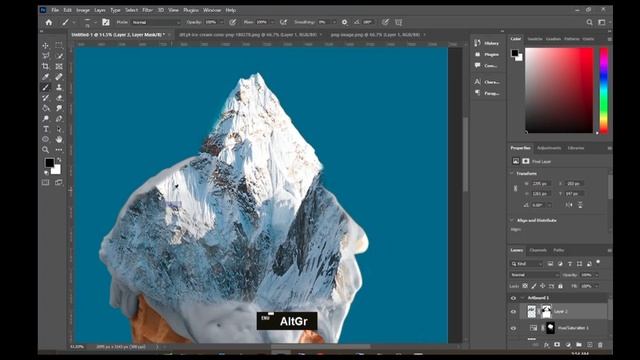Hide the Artboard 1 visibility eye

click(513, 298)
